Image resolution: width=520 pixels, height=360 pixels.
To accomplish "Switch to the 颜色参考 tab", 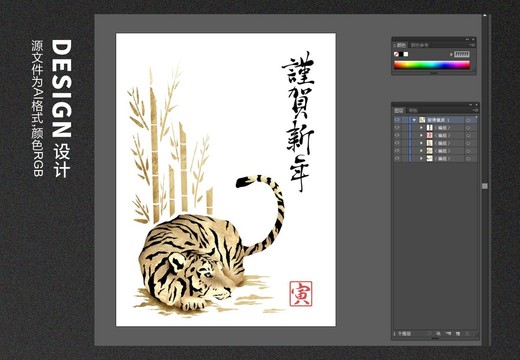I will [x=419, y=45].
